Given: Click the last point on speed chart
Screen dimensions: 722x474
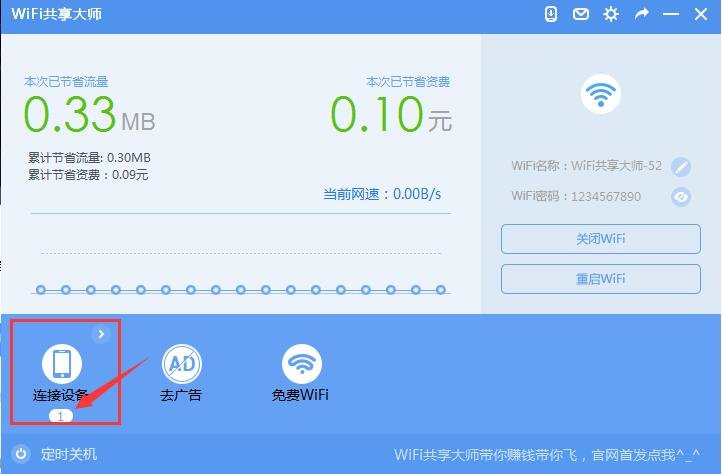Looking at the screenshot, I should [441, 290].
